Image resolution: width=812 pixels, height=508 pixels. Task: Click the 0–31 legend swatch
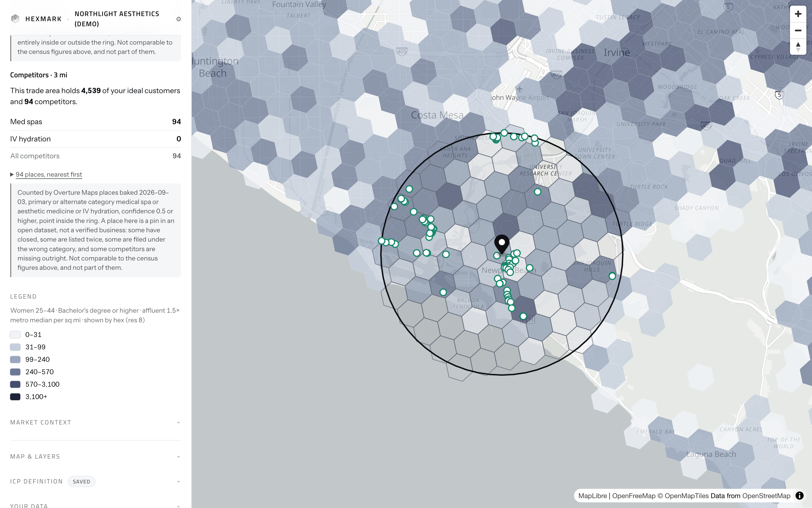click(16, 335)
